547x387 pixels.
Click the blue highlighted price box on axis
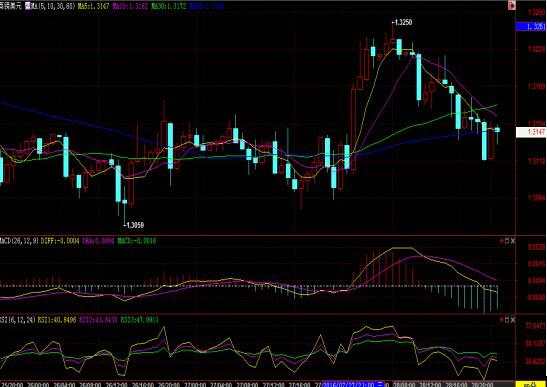[x=530, y=27]
